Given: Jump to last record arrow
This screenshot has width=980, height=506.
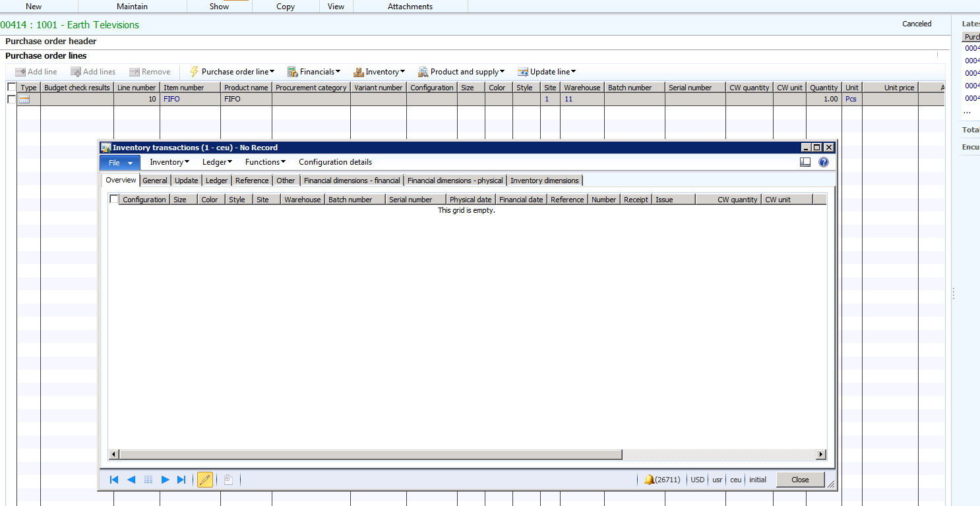Looking at the screenshot, I should [x=182, y=480].
